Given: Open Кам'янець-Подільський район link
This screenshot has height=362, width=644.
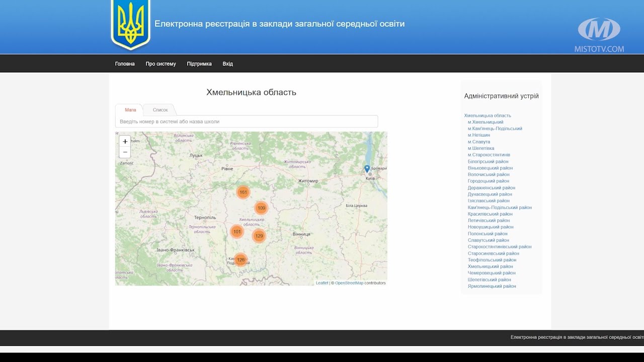Looking at the screenshot, I should pos(500,207).
